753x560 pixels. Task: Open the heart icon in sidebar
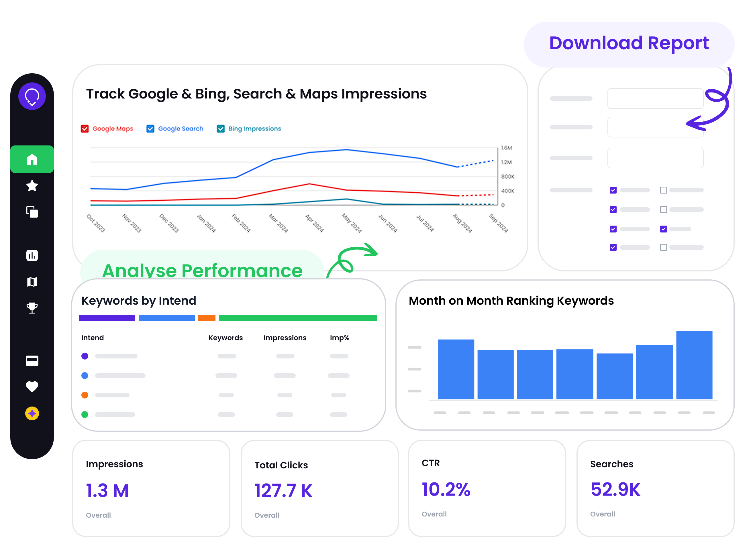pyautogui.click(x=32, y=387)
